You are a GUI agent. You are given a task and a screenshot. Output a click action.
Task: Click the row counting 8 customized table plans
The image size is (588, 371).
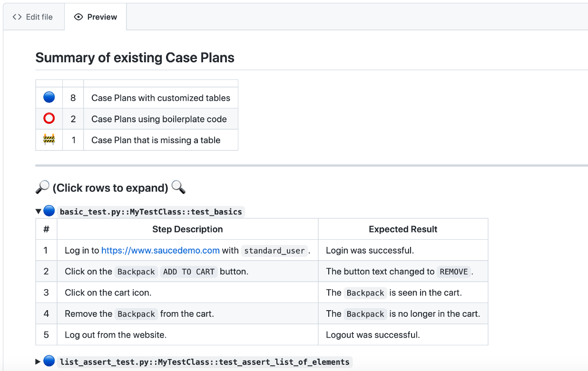137,97
